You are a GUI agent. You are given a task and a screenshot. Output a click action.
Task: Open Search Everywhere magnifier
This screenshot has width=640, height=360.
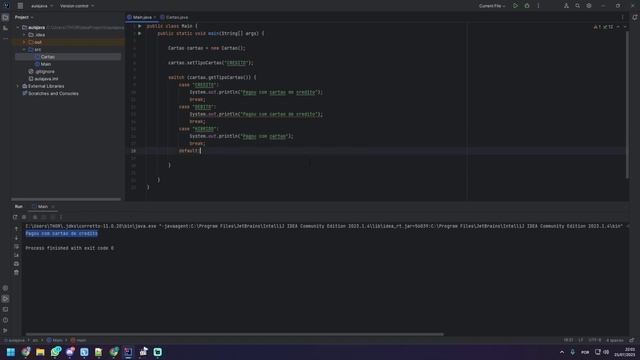(578, 6)
